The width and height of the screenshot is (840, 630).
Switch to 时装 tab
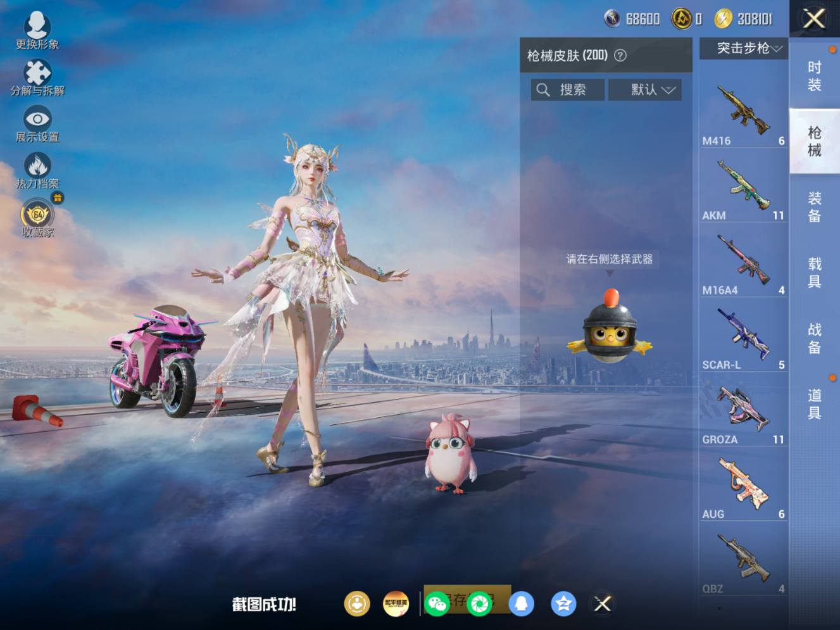coord(814,76)
